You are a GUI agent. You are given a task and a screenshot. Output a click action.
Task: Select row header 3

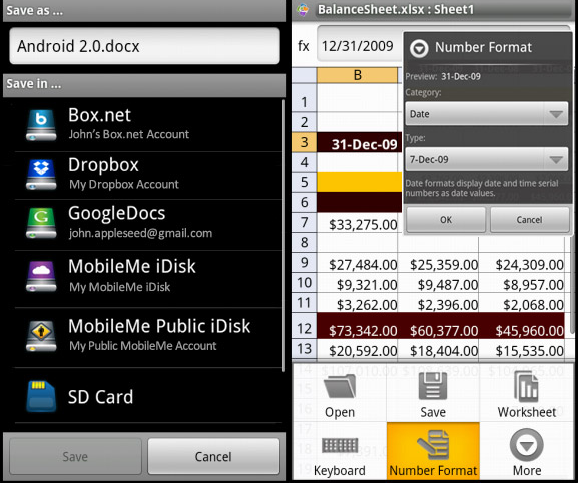tap(304, 142)
